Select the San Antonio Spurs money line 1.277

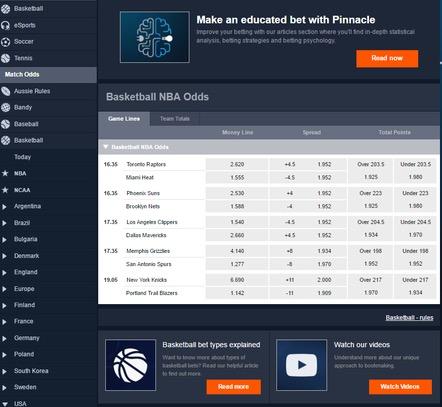tap(237, 264)
